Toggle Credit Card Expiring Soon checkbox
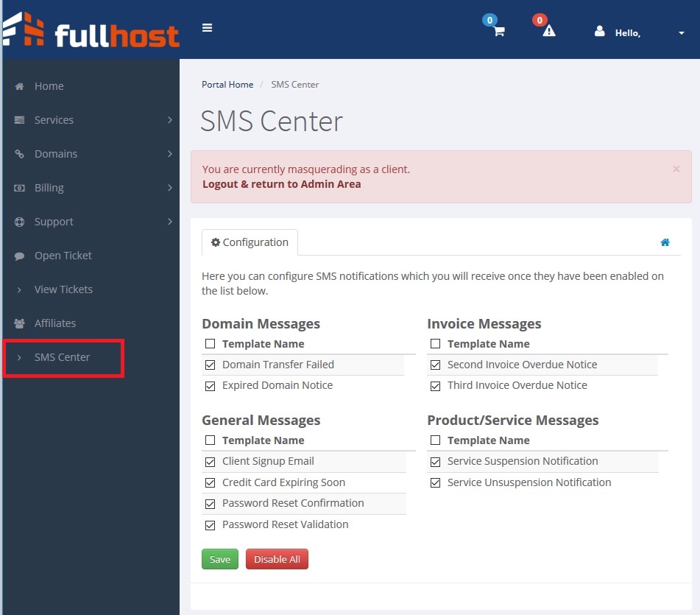Viewport: 700px width, 615px height. point(211,482)
